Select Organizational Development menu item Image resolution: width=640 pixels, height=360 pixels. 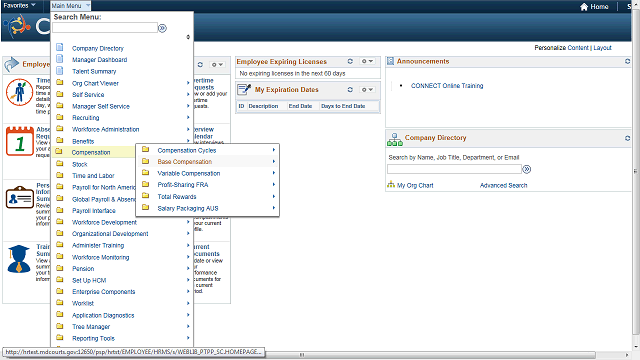(x=110, y=234)
